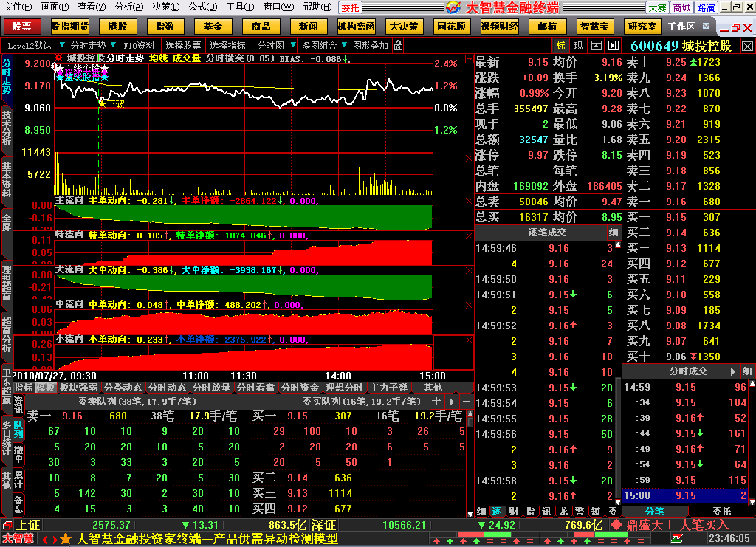This screenshot has height=547, width=756.
Task: Switch to 主力子弹 bottom tab
Action: (388, 388)
